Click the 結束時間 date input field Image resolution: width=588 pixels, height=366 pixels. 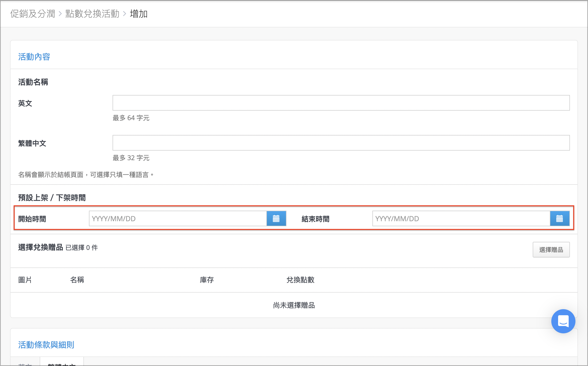[461, 218]
